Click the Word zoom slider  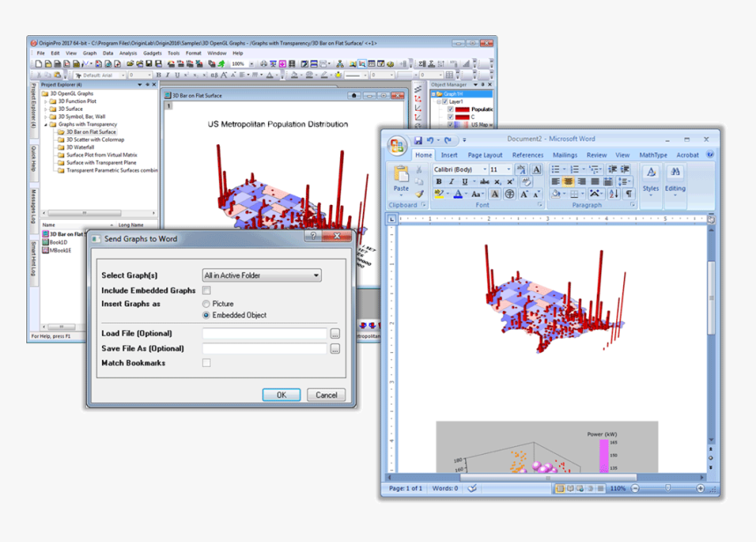667,488
